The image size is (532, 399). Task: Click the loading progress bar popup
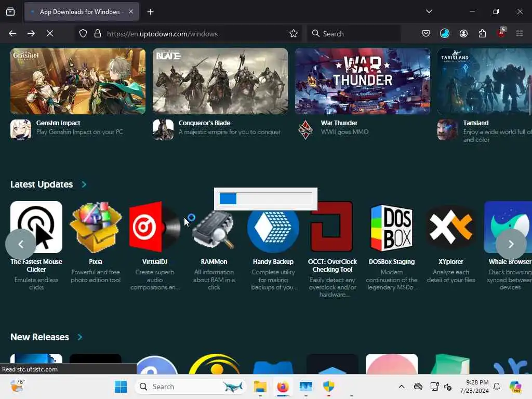click(x=265, y=199)
